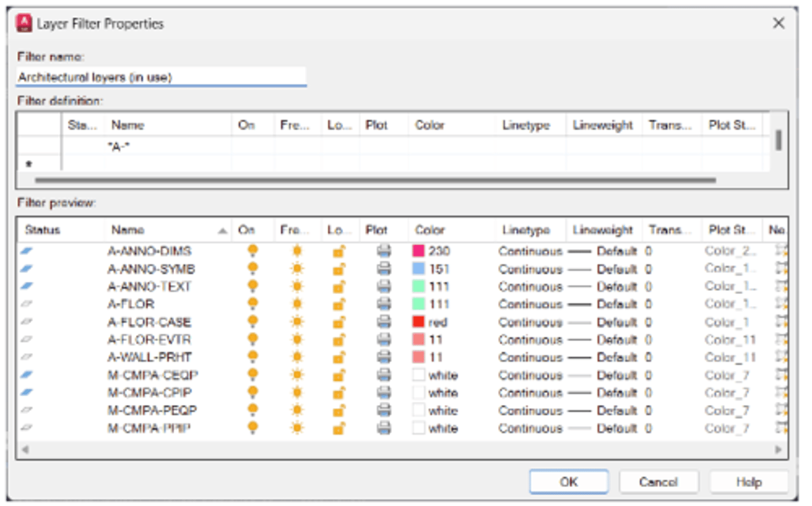This screenshot has width=812, height=506.
Task: Sort preview list by the Name column arrow
Action: [x=222, y=230]
